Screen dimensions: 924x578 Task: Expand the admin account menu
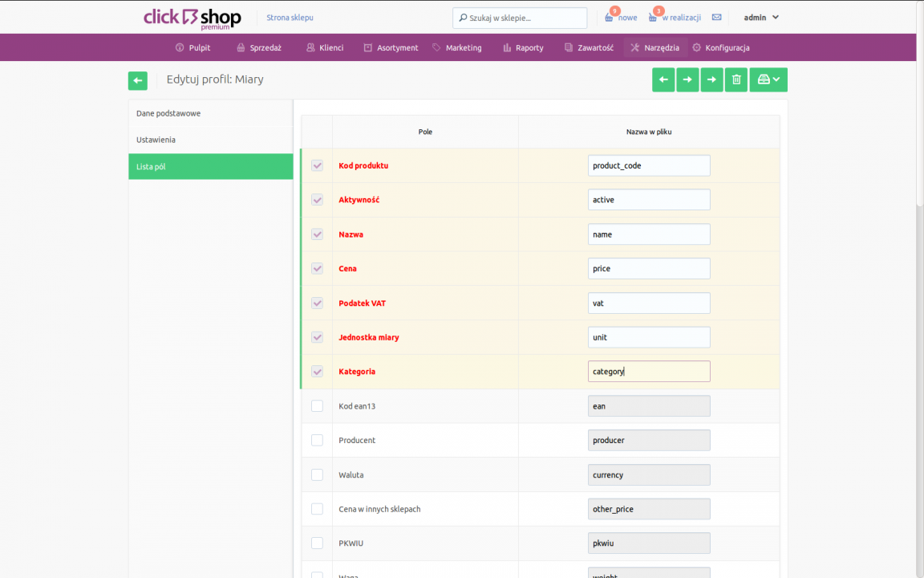[x=760, y=17]
